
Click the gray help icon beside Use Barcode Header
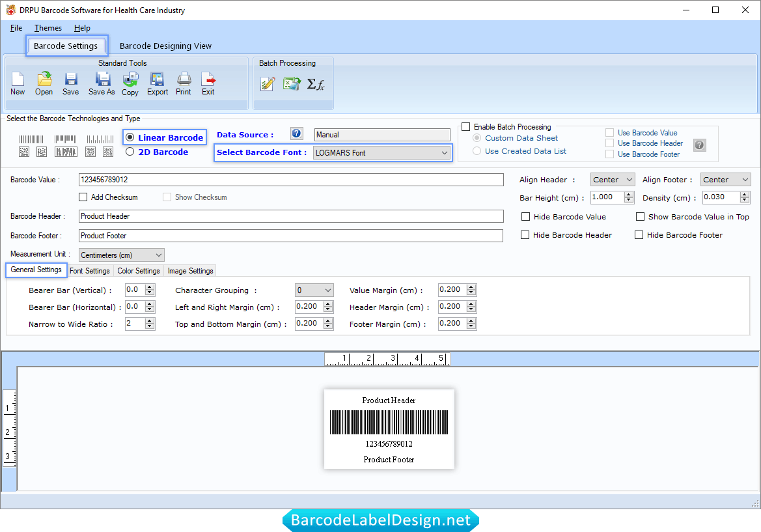[699, 145]
